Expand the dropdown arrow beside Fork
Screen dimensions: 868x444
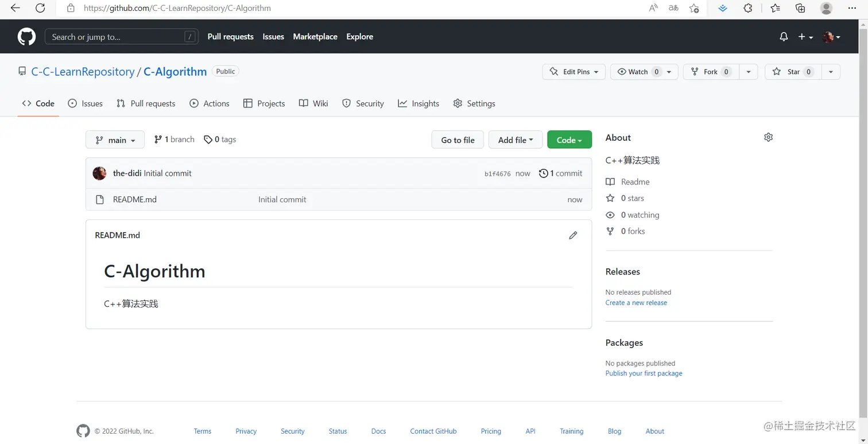[x=749, y=72]
